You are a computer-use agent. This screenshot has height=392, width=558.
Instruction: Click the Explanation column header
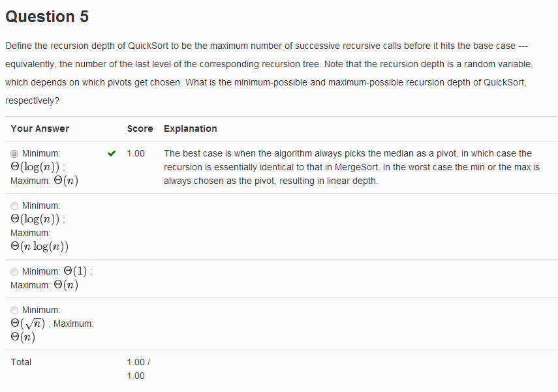(x=191, y=128)
